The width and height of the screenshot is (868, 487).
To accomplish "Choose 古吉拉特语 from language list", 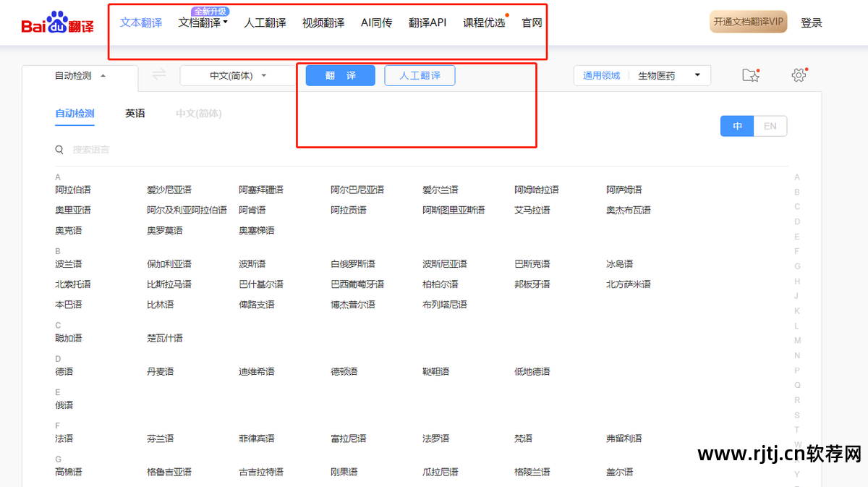I will (x=261, y=471).
